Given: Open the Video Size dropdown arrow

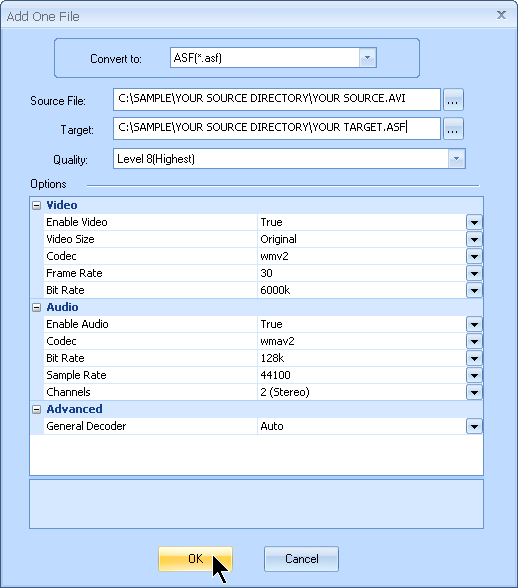Looking at the screenshot, I should 474,239.
